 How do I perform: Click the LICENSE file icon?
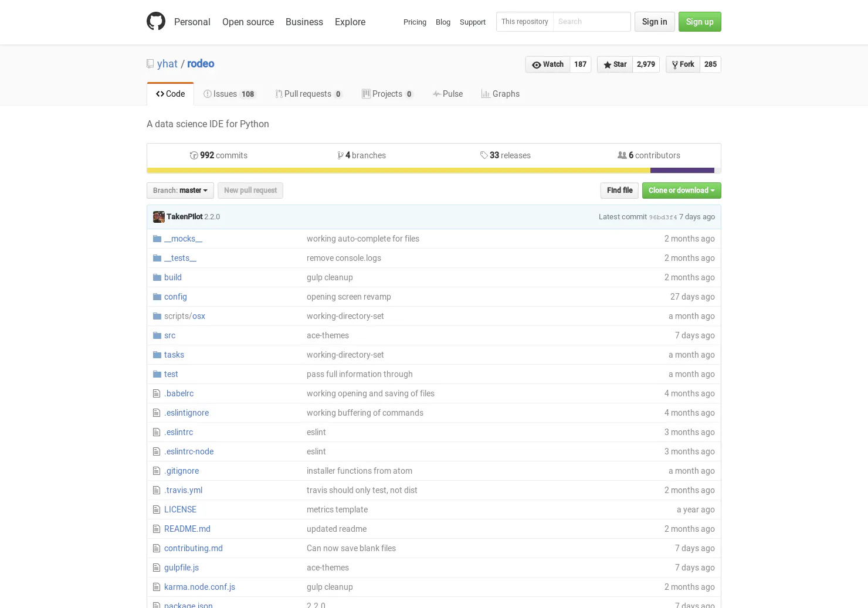coord(157,510)
